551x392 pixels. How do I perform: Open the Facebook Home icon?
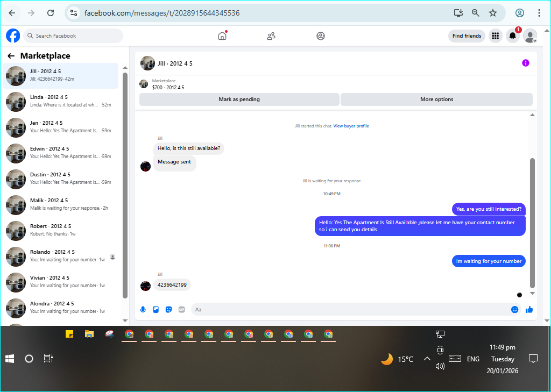point(222,36)
